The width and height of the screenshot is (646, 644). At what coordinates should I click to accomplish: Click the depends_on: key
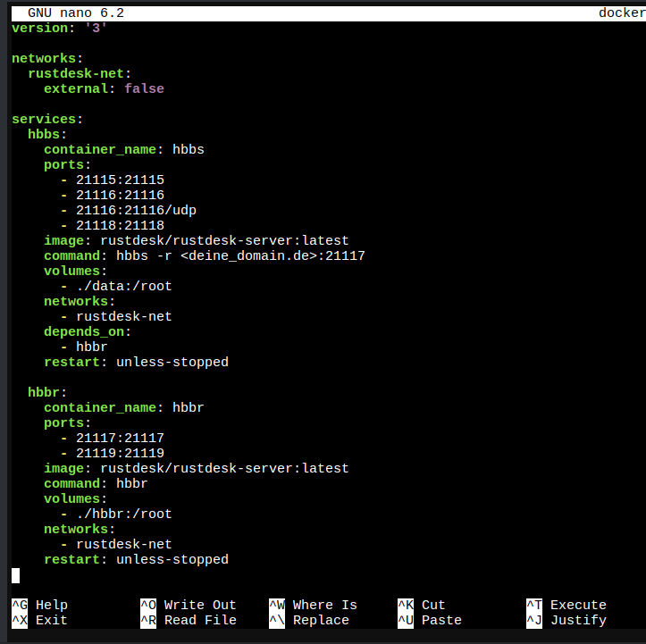[x=88, y=332]
